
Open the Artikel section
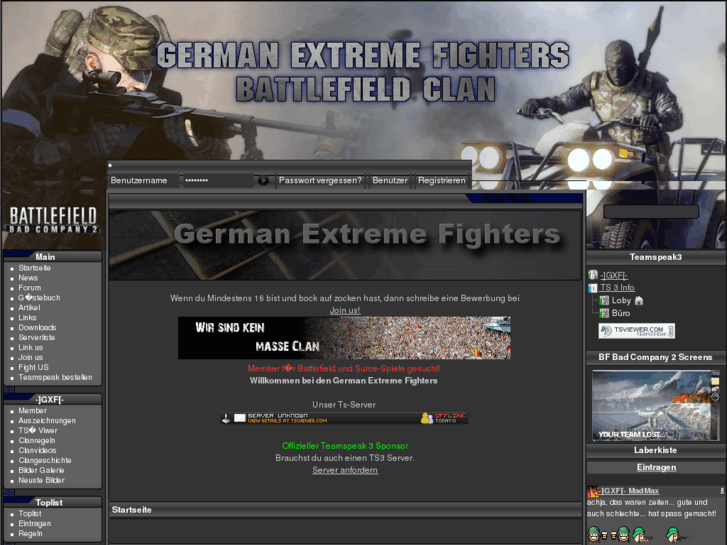point(29,308)
